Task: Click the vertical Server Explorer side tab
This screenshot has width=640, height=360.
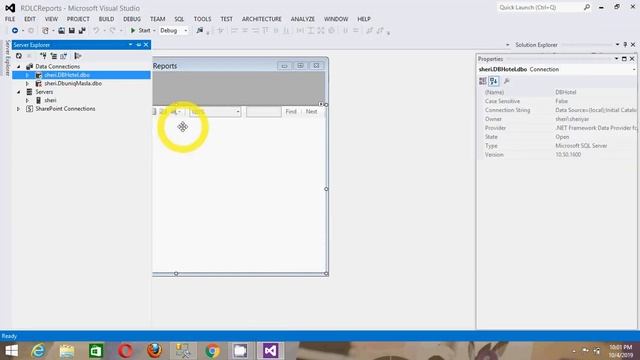Action: click(7, 58)
